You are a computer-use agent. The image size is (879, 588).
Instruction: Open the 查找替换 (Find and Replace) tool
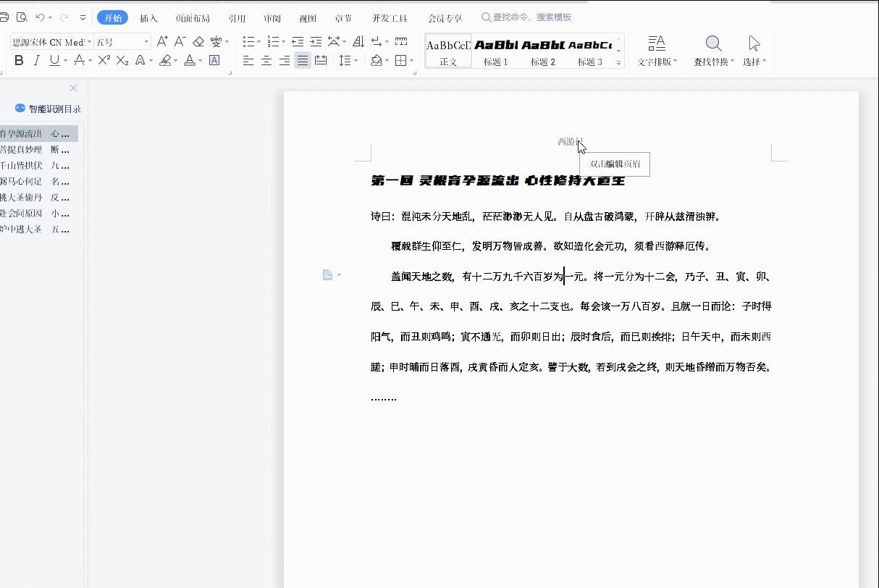pyautogui.click(x=713, y=51)
